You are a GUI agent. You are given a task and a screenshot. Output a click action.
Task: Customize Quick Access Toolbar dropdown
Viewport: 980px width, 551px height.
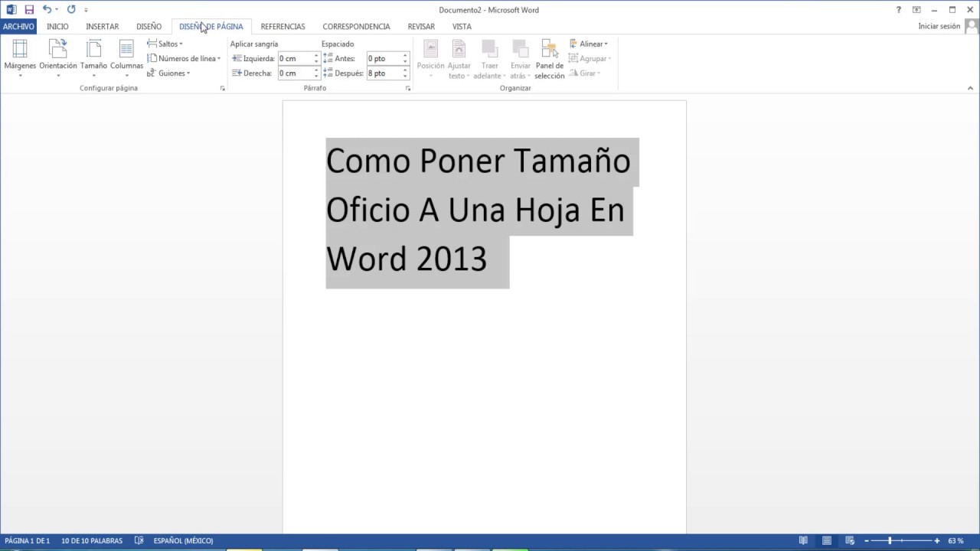pyautogui.click(x=86, y=10)
